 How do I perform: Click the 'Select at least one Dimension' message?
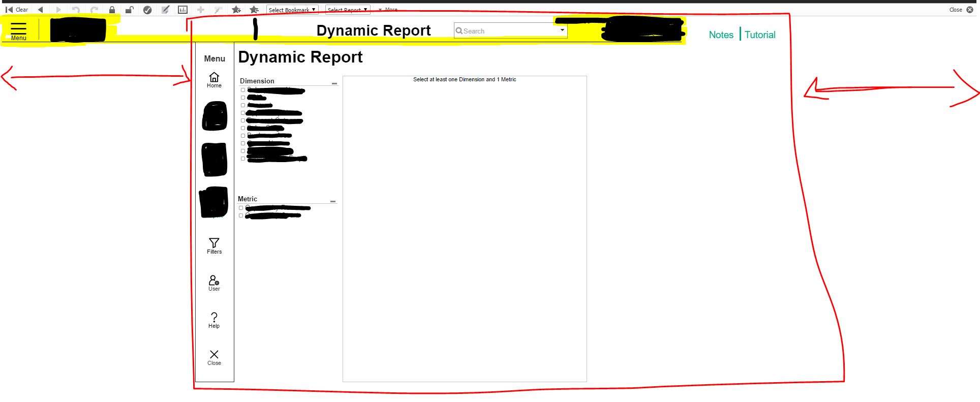(465, 79)
